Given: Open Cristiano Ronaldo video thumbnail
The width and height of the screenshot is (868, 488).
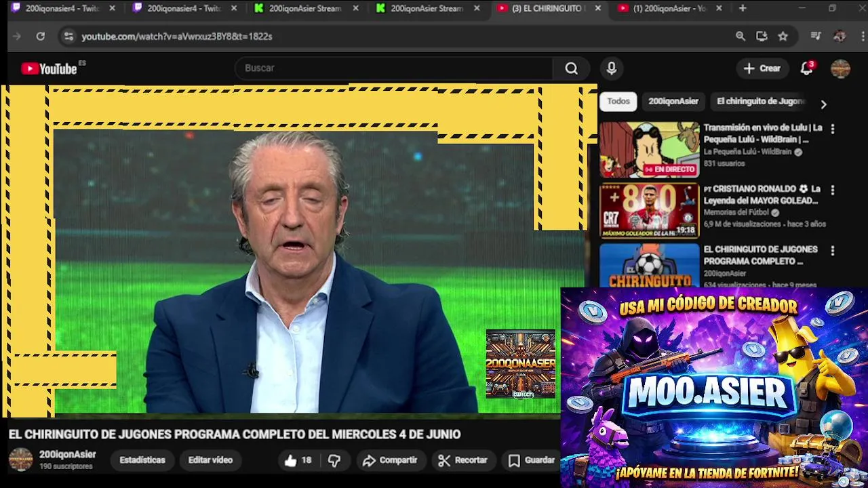Looking at the screenshot, I should click(649, 211).
